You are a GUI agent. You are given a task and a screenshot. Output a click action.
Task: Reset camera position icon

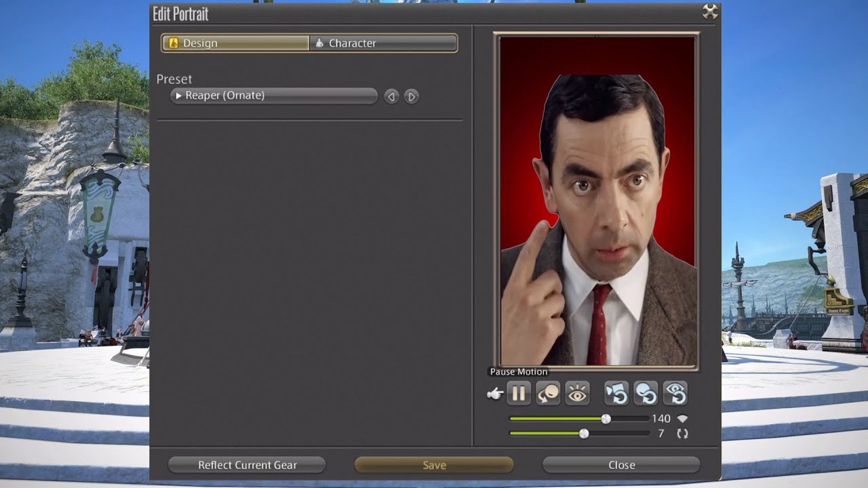click(616, 393)
